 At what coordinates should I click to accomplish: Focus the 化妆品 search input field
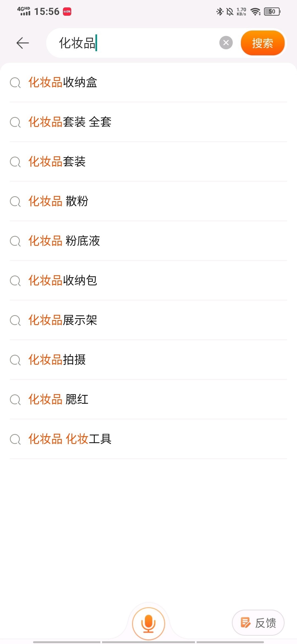pos(137,43)
